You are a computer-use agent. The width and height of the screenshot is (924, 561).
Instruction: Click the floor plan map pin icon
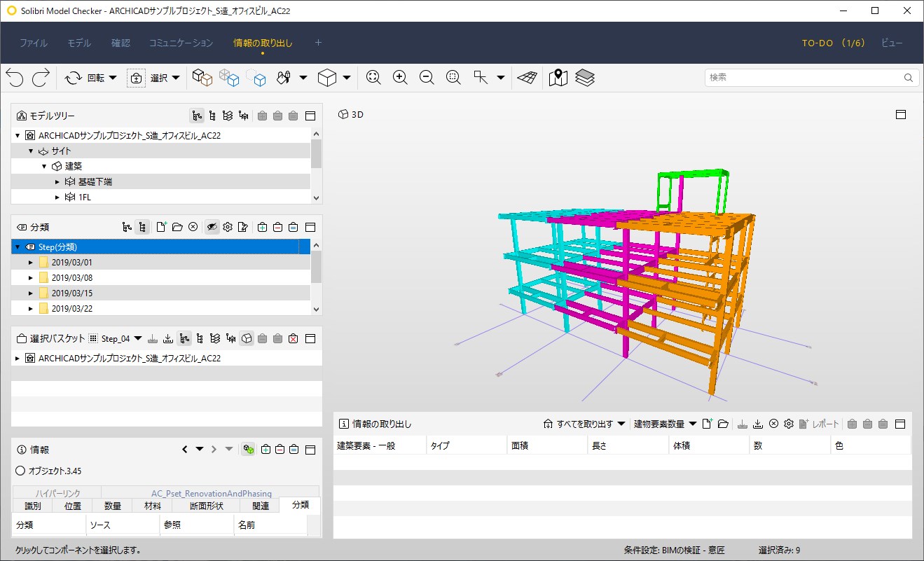558,78
